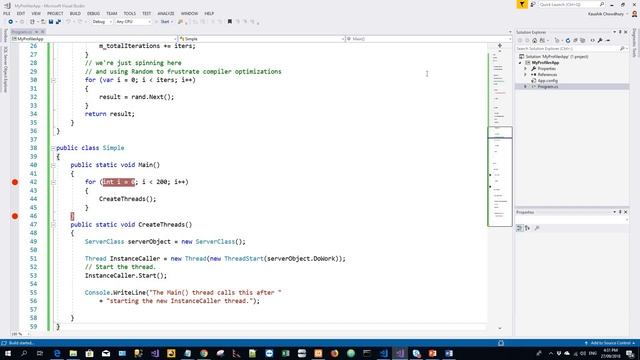Click Property Pages wrench icon in Properties panel
The width and height of the screenshot is (640, 360).
click(x=537, y=228)
